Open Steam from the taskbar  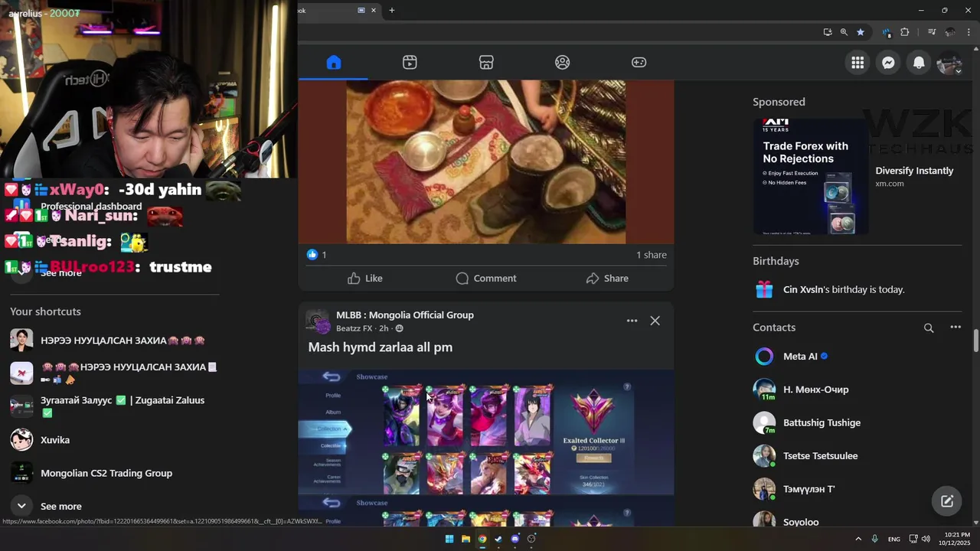pyautogui.click(x=498, y=539)
